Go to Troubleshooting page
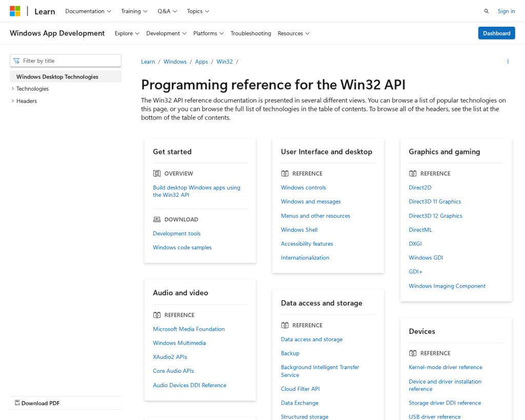The image size is (525, 420). 251,33
